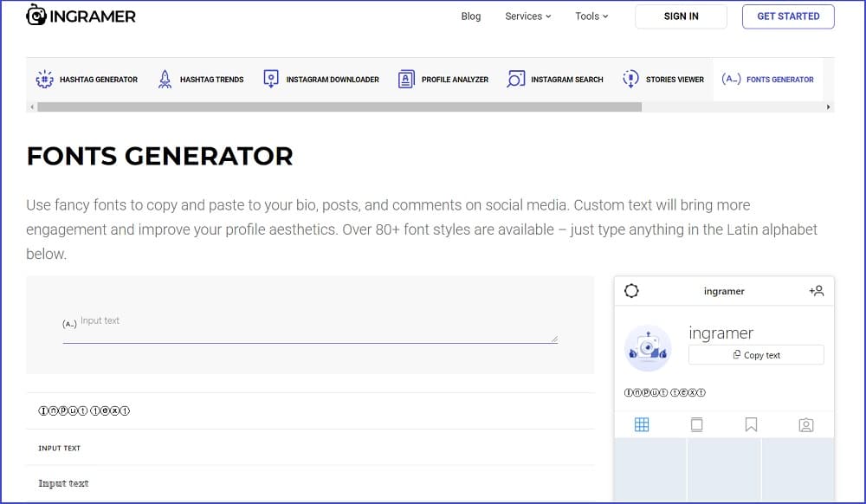The height and width of the screenshot is (504, 866).
Task: Click the horizontal scrollbar thumb under tools
Action: (x=339, y=107)
